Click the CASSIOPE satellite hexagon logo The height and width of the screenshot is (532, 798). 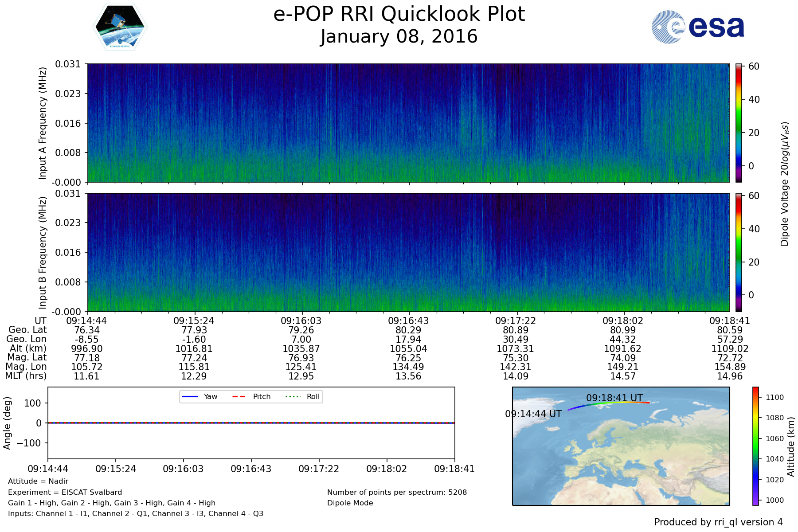pos(120,27)
